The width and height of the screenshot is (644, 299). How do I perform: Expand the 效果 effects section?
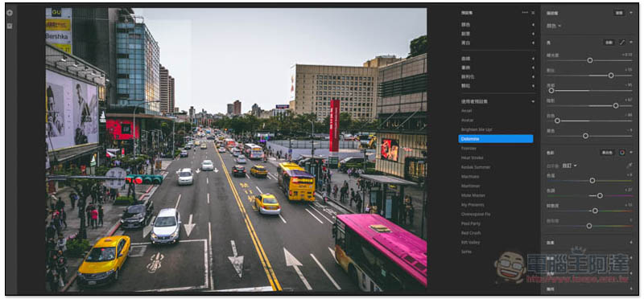click(631, 243)
